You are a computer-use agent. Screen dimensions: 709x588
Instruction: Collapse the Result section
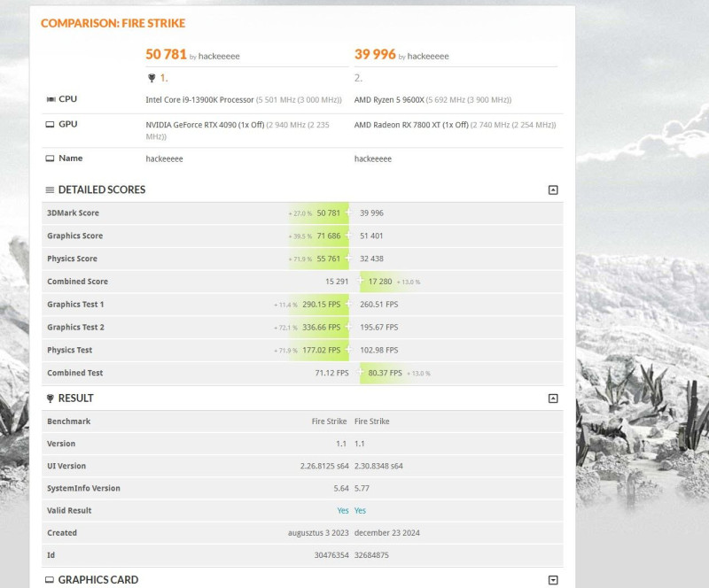click(552, 398)
